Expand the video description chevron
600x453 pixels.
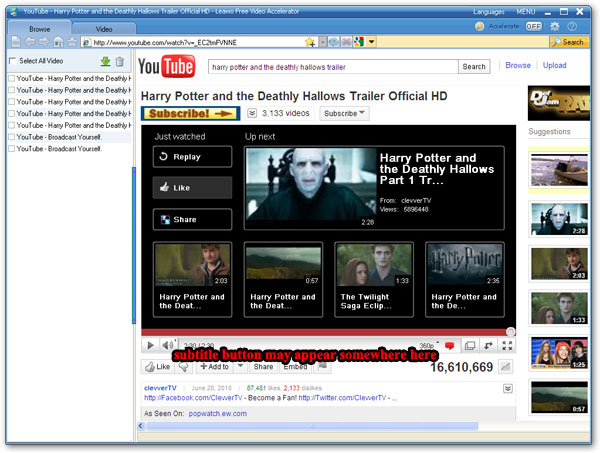(x=508, y=388)
